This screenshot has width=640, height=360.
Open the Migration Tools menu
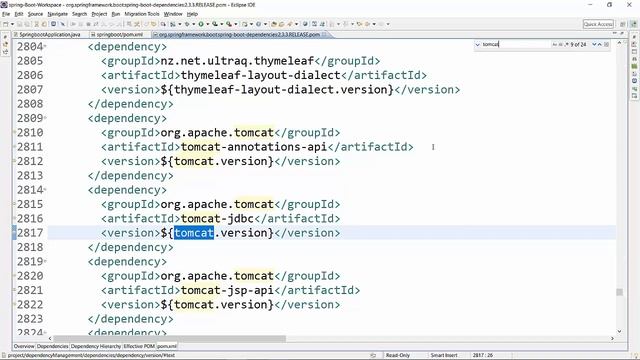(x=142, y=14)
